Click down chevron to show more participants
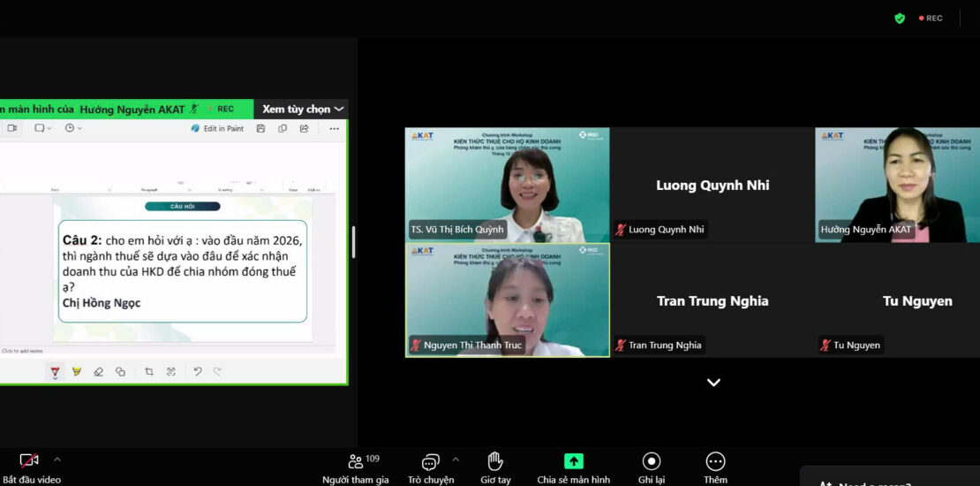 click(713, 383)
